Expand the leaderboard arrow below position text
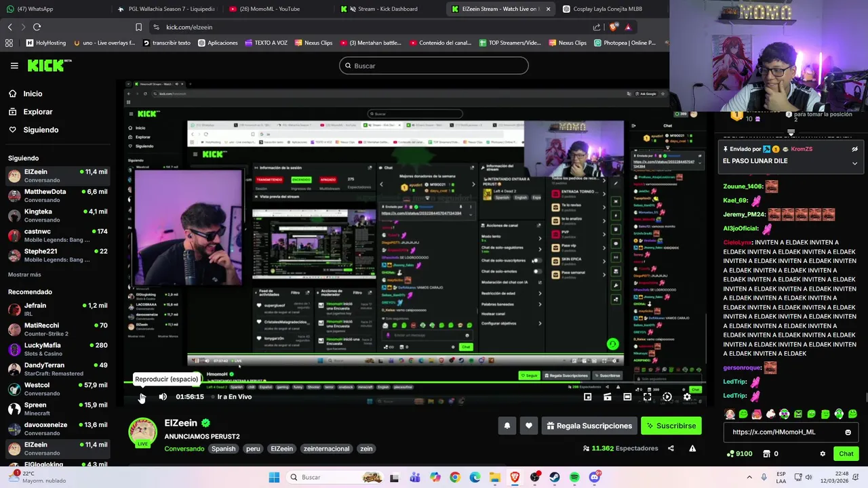The width and height of the screenshot is (868, 488). pos(791,132)
